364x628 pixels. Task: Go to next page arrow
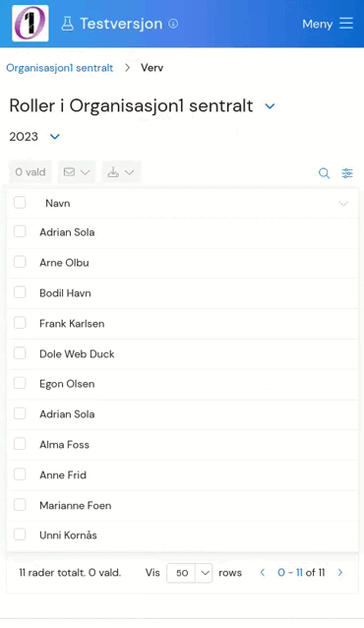pyautogui.click(x=340, y=572)
